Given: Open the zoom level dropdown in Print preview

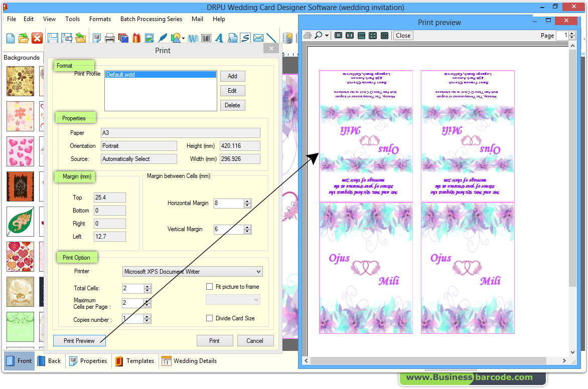Looking at the screenshot, I should point(327,36).
